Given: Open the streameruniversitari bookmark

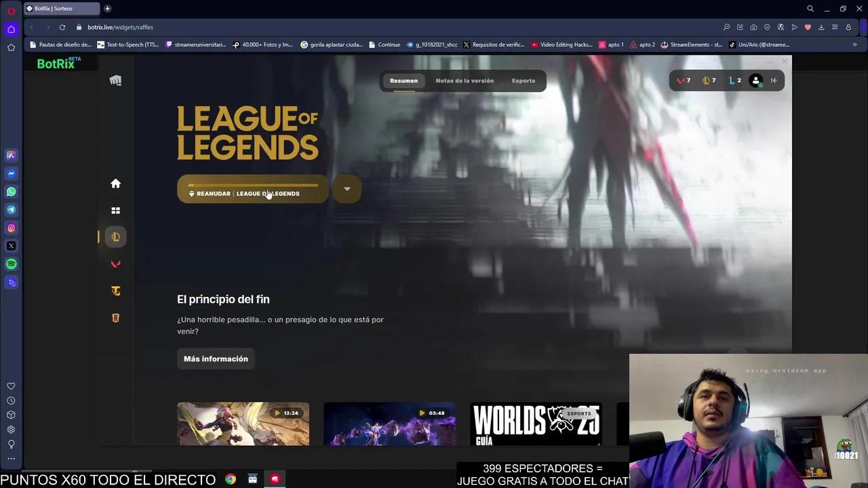Looking at the screenshot, I should coord(196,45).
